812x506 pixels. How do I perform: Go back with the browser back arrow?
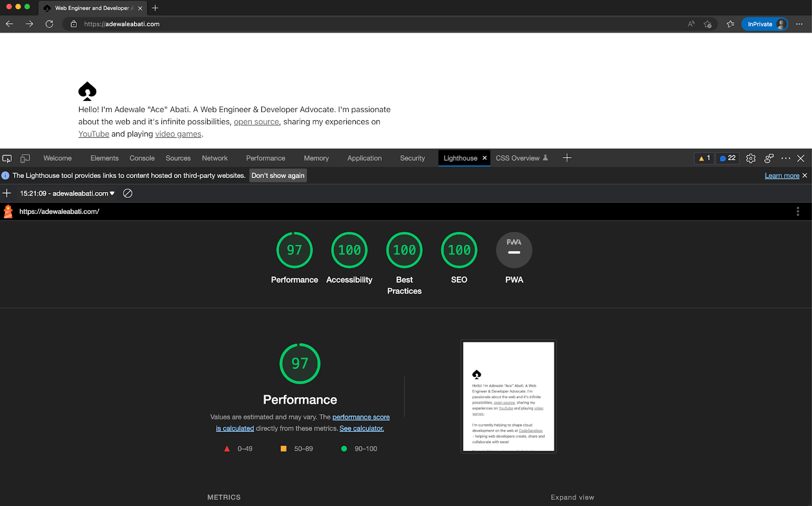(9, 24)
